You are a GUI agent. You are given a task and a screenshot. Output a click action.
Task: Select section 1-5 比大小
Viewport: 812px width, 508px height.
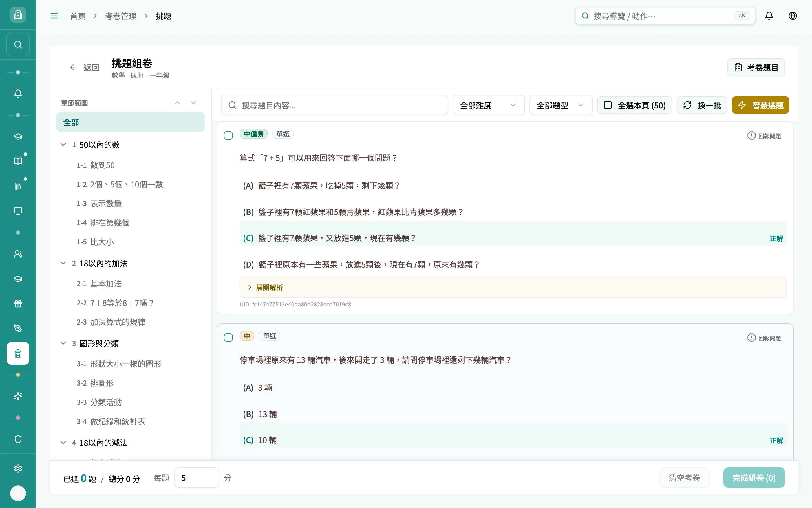coord(95,242)
